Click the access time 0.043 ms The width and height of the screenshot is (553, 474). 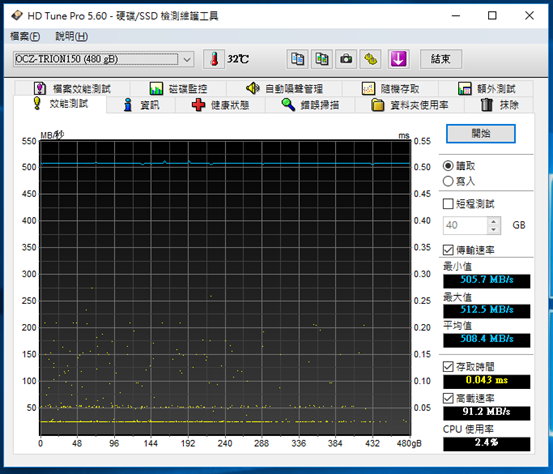click(487, 381)
